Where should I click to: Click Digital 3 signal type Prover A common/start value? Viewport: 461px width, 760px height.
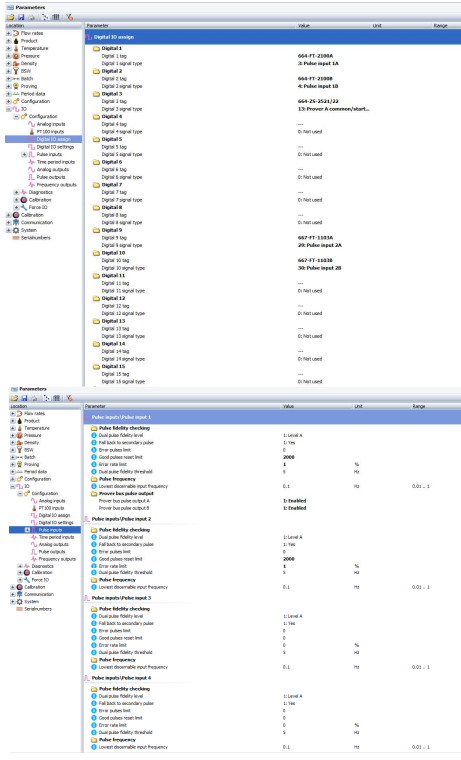(x=334, y=109)
